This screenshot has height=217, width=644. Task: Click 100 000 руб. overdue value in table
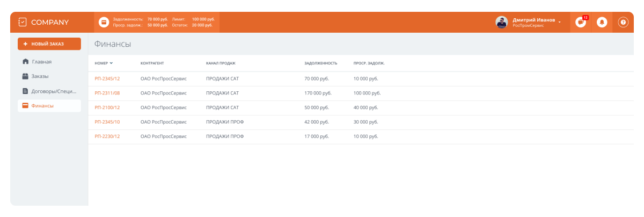367,93
